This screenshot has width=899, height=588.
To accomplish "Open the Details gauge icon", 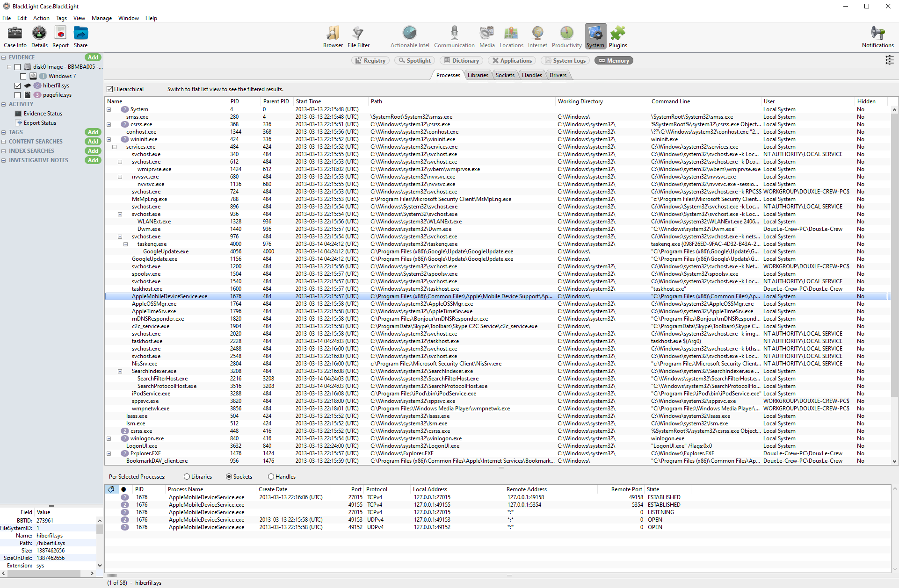I will click(x=39, y=37).
